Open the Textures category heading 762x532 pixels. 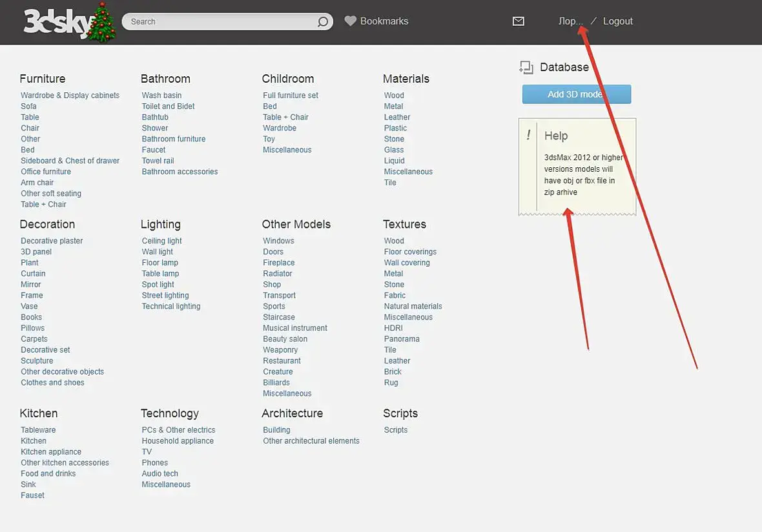tap(404, 224)
